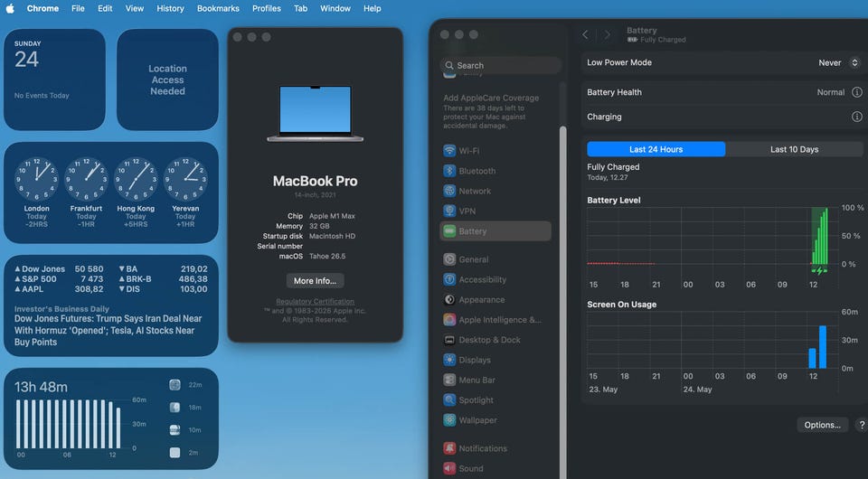Screen dimensions: 868x479
Task: Open the Regulatory Certification link
Action: tap(315, 302)
